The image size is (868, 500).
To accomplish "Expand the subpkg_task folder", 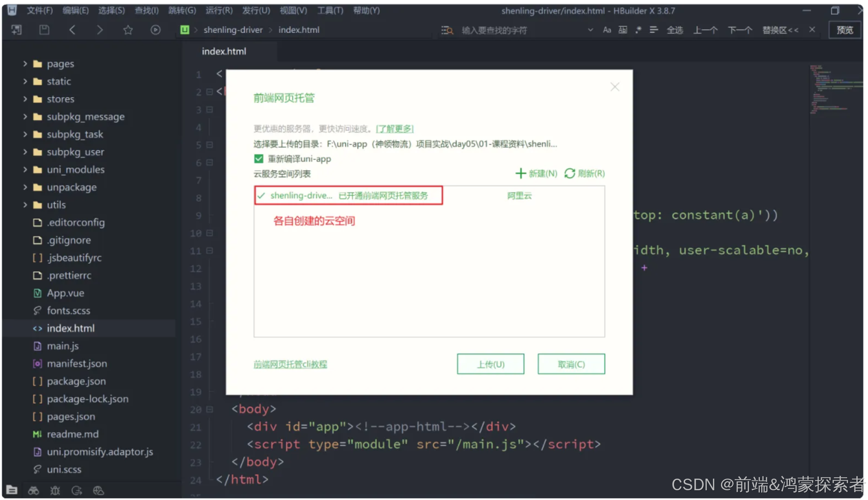I will pyautogui.click(x=25, y=134).
